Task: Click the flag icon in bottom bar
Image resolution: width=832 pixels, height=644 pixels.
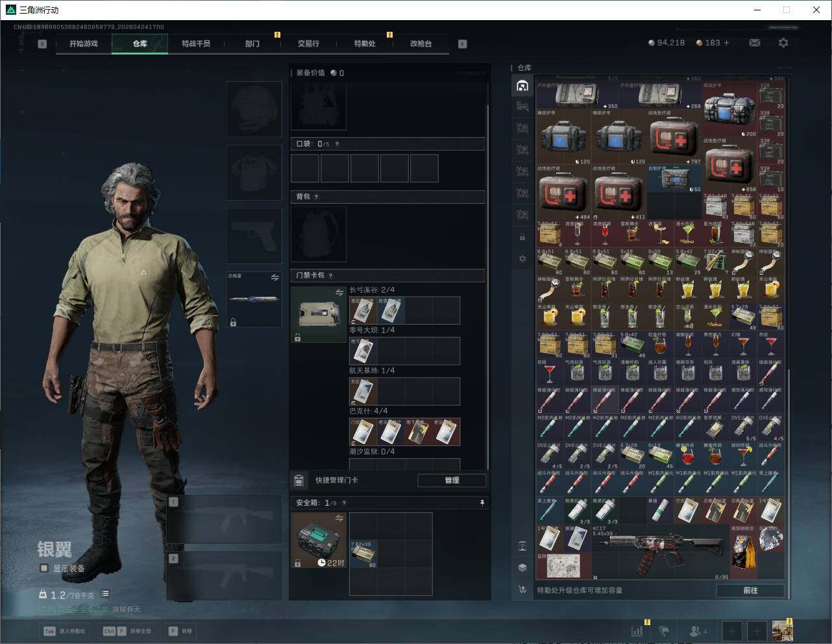Action: [x=664, y=630]
